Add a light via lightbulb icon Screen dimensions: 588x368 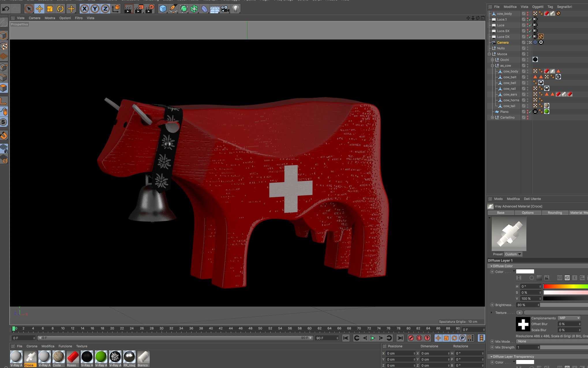click(x=236, y=9)
